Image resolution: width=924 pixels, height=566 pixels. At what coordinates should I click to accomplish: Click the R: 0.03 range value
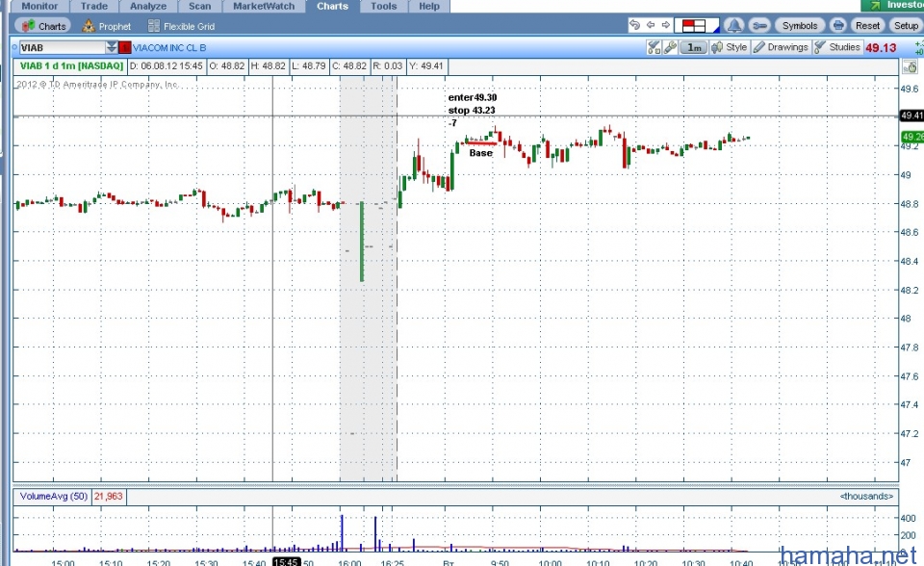[387, 66]
